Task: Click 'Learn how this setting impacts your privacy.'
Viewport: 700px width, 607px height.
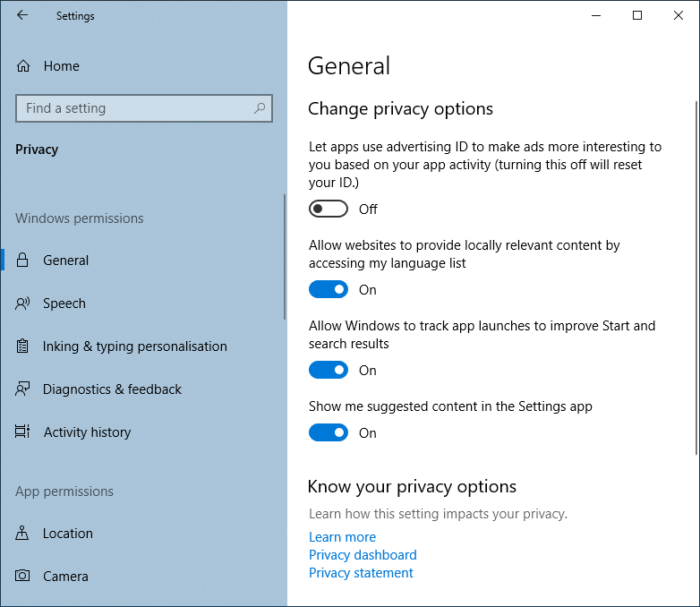Action: (x=438, y=514)
